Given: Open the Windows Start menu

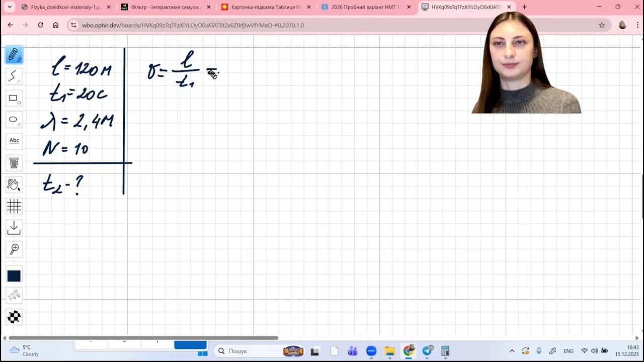Looking at the screenshot, I should pos(203,351).
